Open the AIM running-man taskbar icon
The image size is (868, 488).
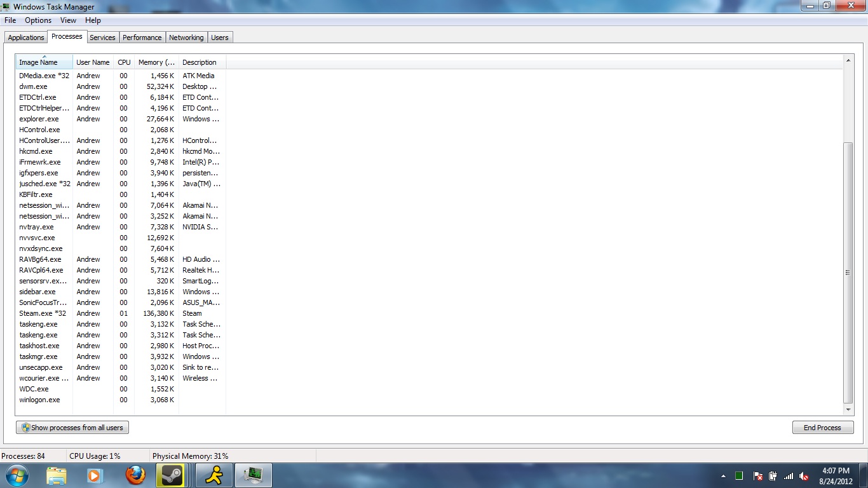214,475
